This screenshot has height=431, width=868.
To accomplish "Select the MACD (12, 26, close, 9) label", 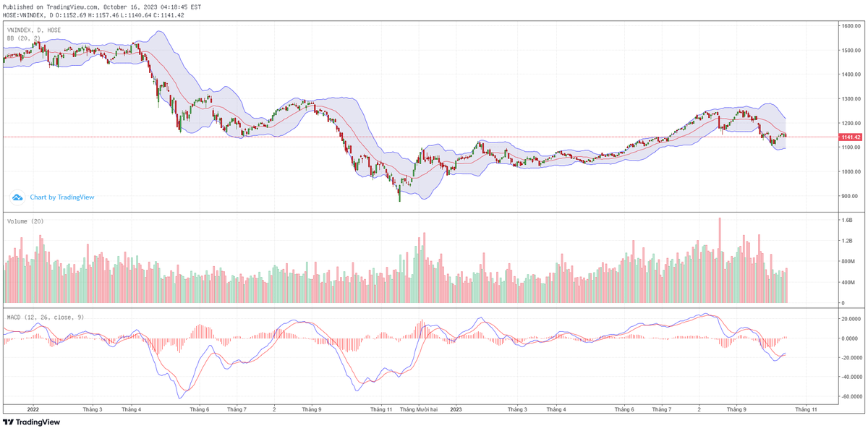I will click(x=43, y=317).
